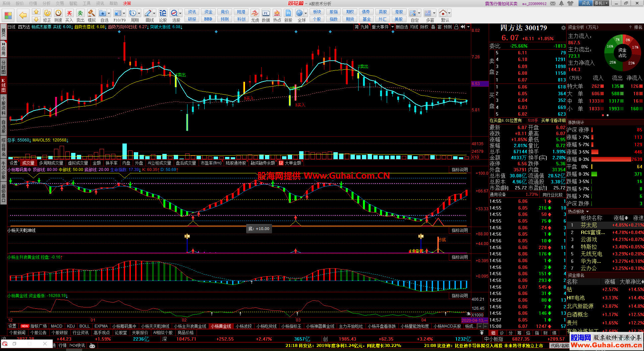Toggle 重大事件 major events display
Image resolution: width=644 pixels, height=351 pixels.
click(x=380, y=27)
